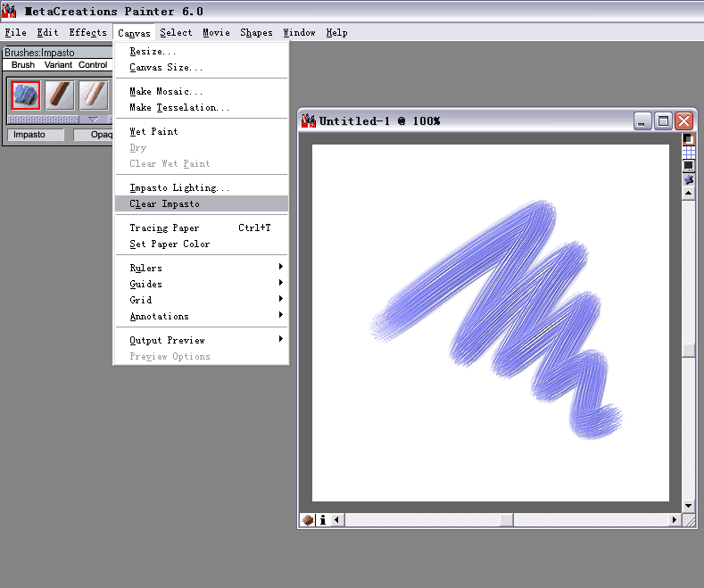The image size is (704, 588).
Task: Close the open Canvas menu
Action: pos(134,33)
